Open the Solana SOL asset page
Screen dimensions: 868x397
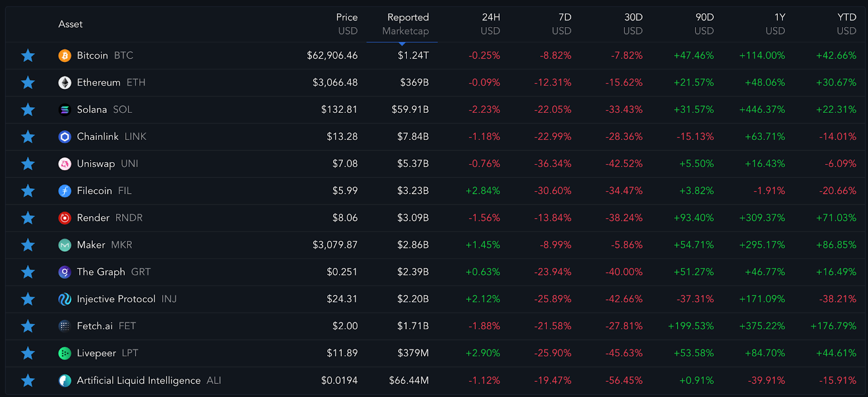[x=105, y=110]
